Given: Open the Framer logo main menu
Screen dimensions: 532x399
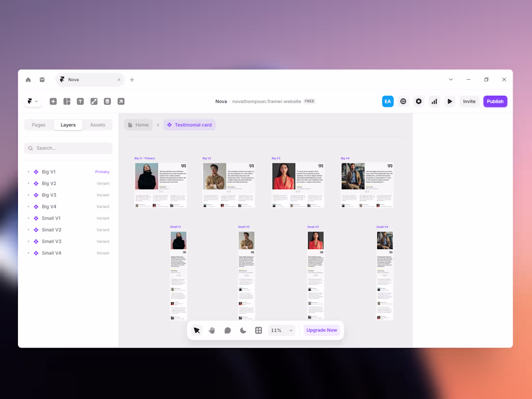Looking at the screenshot, I should [32, 101].
